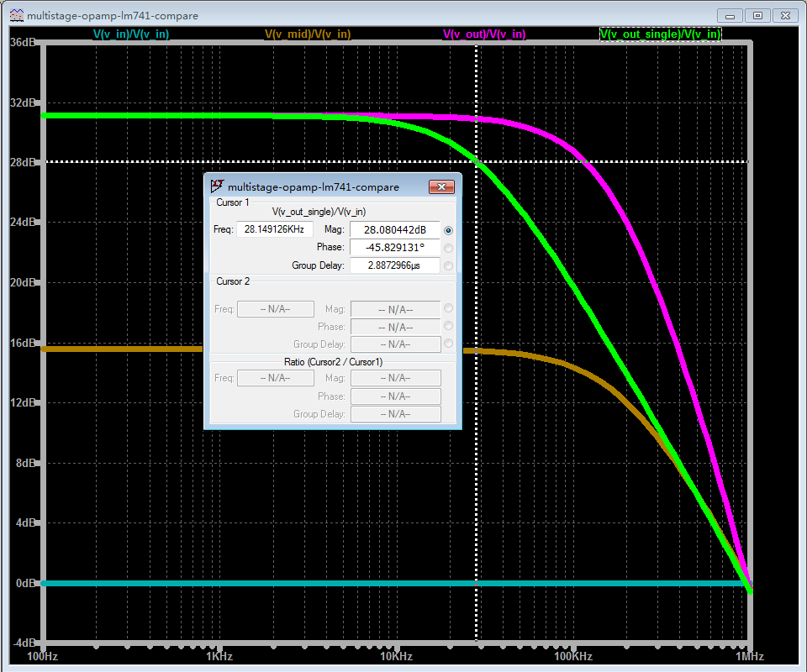Close the multistage-opamp plot window

pos(785,15)
